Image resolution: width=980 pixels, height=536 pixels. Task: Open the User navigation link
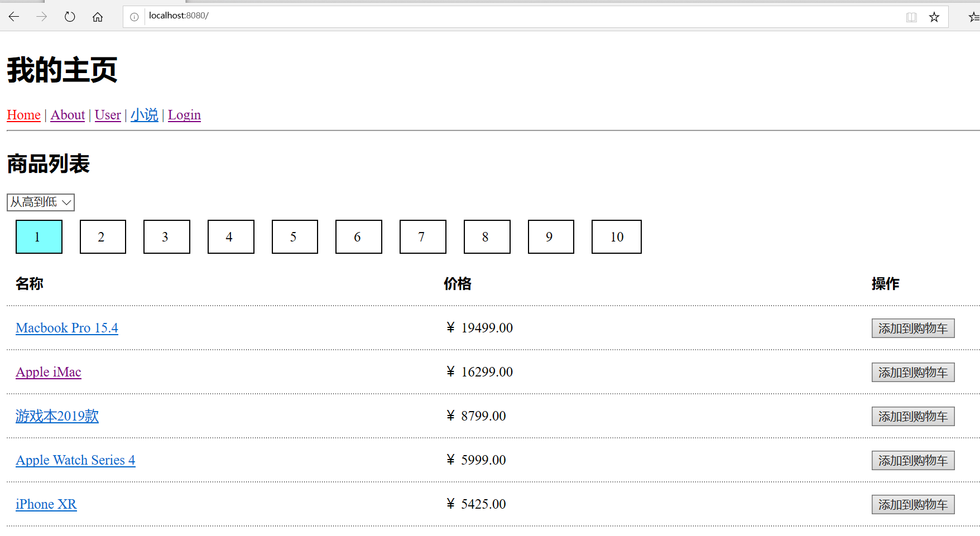pyautogui.click(x=108, y=115)
